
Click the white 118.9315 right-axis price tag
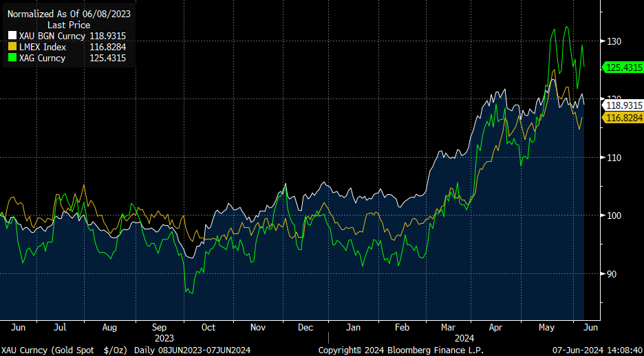tap(623, 105)
